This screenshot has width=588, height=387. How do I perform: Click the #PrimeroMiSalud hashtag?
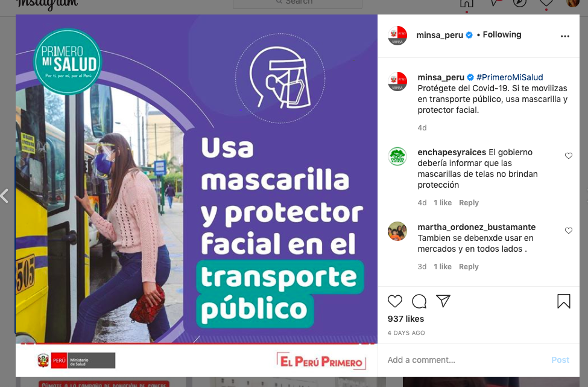pos(510,77)
